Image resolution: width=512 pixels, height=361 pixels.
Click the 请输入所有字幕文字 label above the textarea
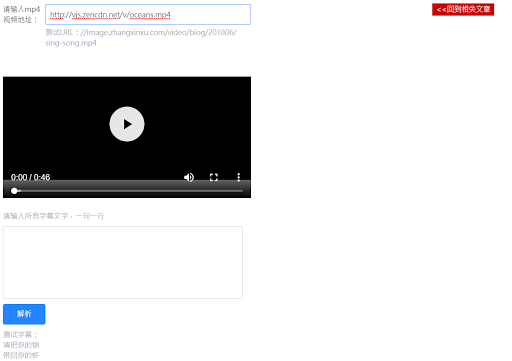[54, 216]
